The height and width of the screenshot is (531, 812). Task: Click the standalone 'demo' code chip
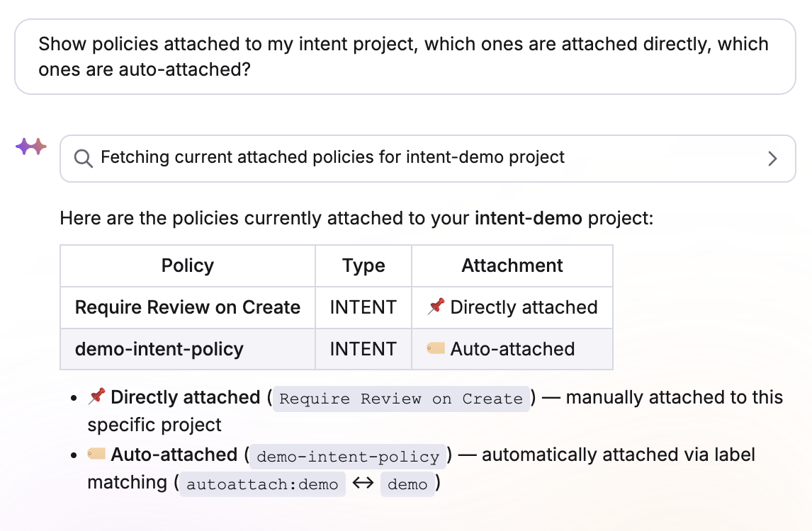point(407,484)
